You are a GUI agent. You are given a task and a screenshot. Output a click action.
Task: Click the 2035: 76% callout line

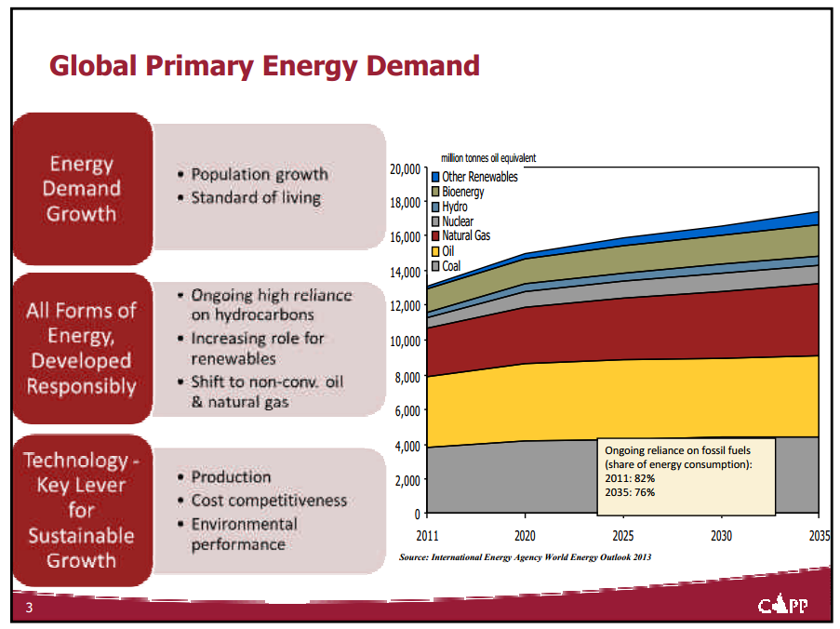click(630, 492)
